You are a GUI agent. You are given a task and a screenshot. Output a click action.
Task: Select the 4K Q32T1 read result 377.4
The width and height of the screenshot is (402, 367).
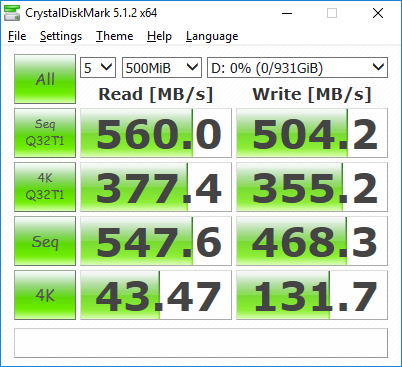coord(156,187)
